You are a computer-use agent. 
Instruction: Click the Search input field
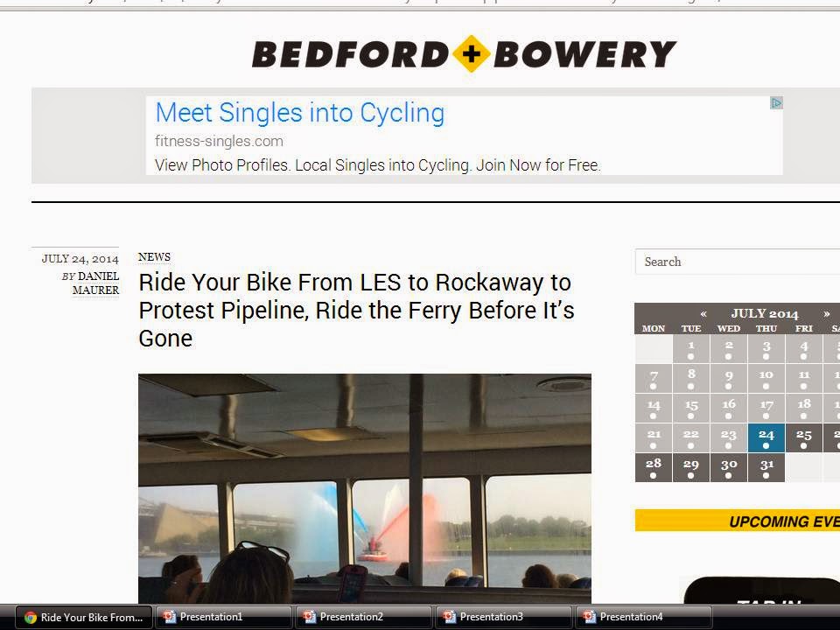pyautogui.click(x=737, y=262)
